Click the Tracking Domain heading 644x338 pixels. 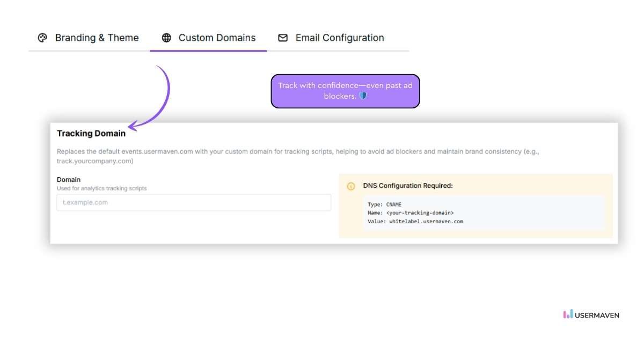91,133
